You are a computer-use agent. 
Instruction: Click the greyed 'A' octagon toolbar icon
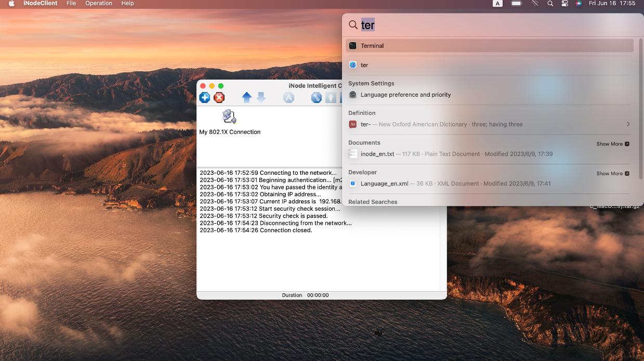pos(288,97)
